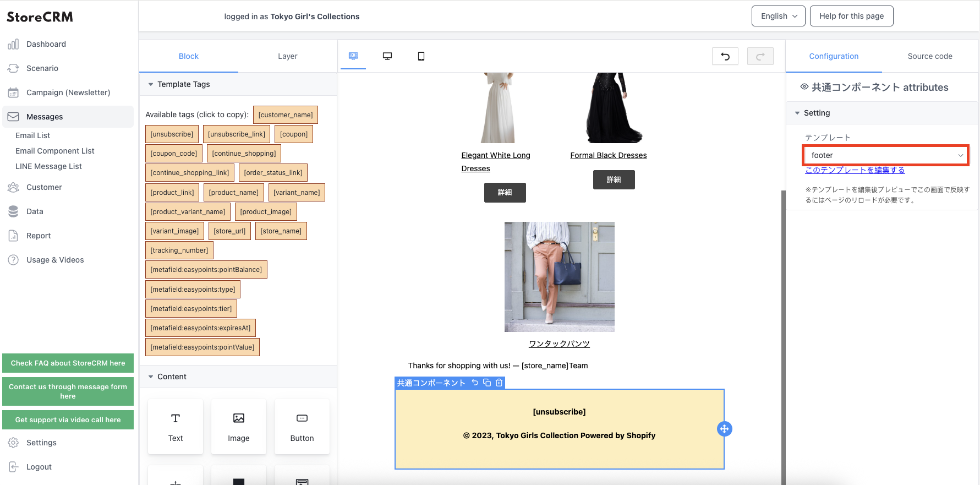This screenshot has width=980, height=485.
Task: Copy the [store_url] tag
Action: (x=229, y=231)
